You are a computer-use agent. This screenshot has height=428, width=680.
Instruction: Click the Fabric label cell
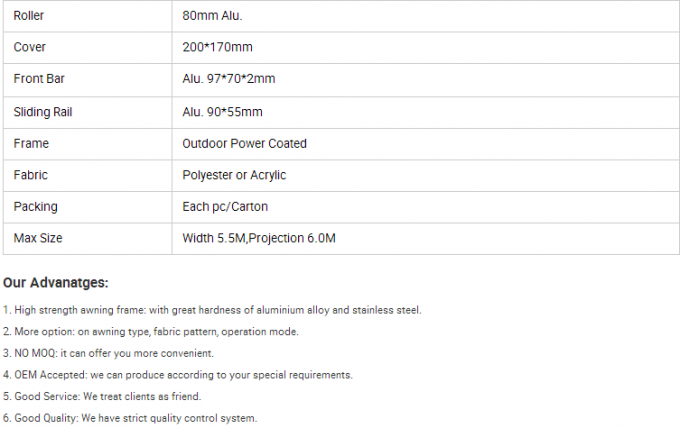pyautogui.click(x=31, y=176)
